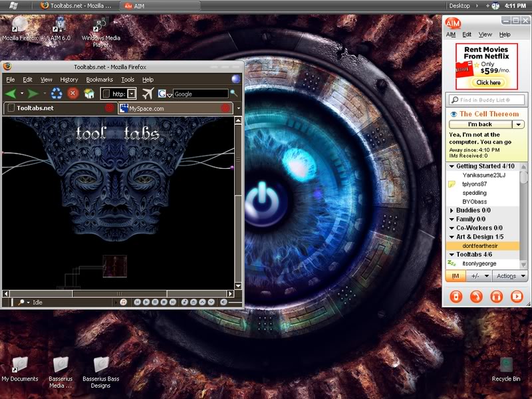Screen dimensions: 532x399
Task: Click the Google search box
Action: (201, 94)
